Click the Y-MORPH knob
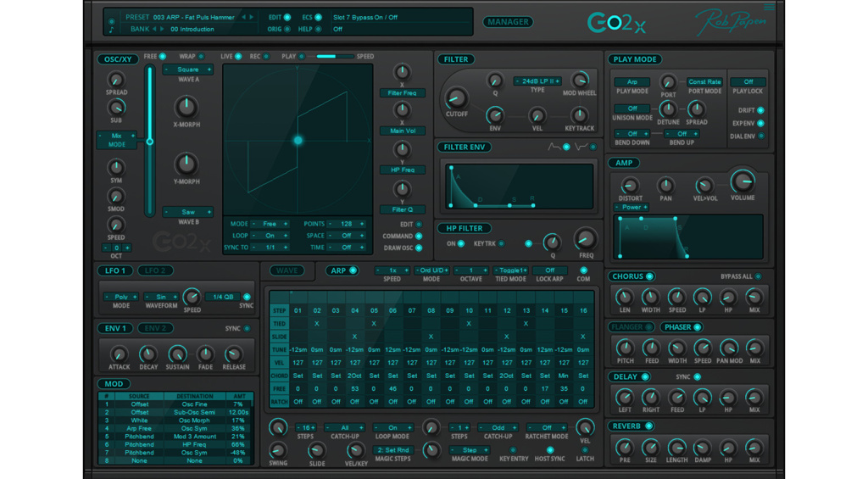 point(186,164)
